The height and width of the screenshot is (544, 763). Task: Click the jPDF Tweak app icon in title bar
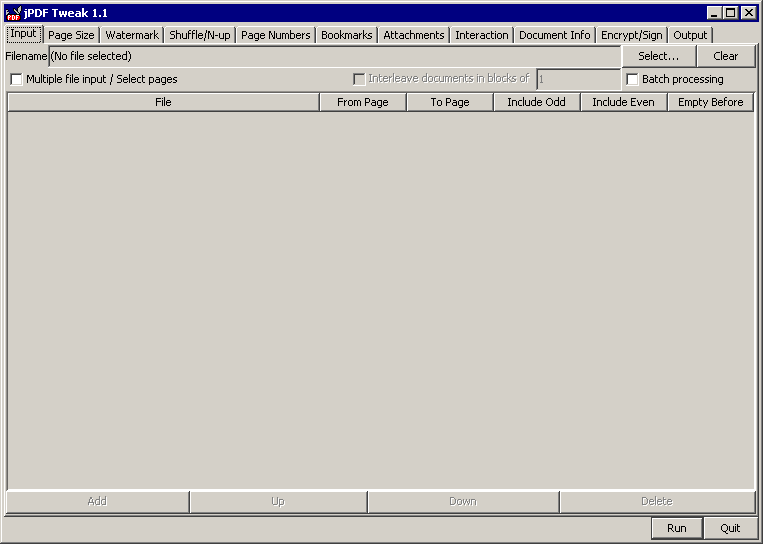[13, 13]
